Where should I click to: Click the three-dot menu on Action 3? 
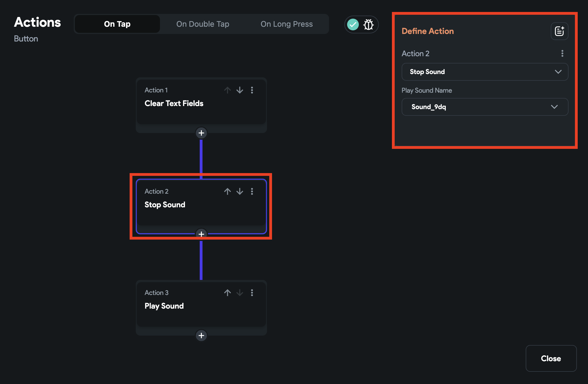tap(253, 293)
